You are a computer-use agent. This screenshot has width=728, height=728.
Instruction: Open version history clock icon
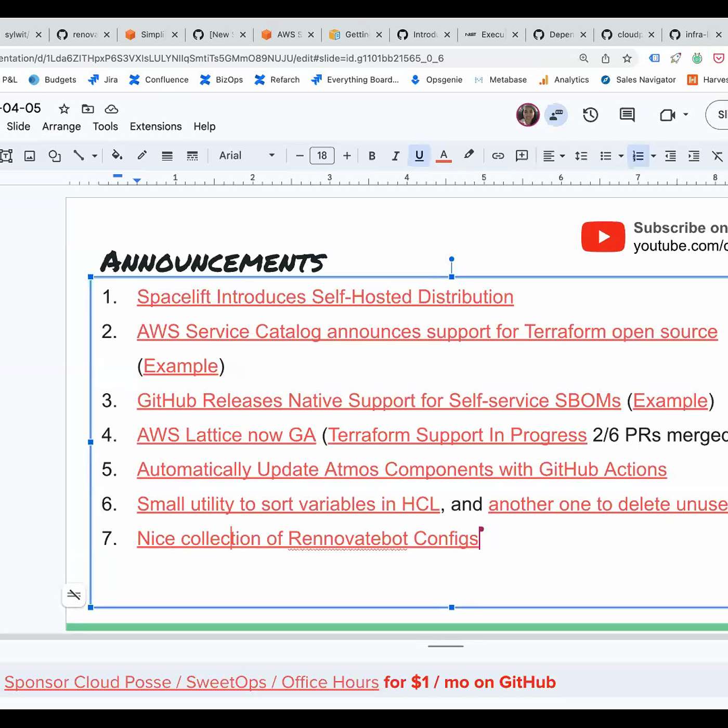click(x=590, y=115)
